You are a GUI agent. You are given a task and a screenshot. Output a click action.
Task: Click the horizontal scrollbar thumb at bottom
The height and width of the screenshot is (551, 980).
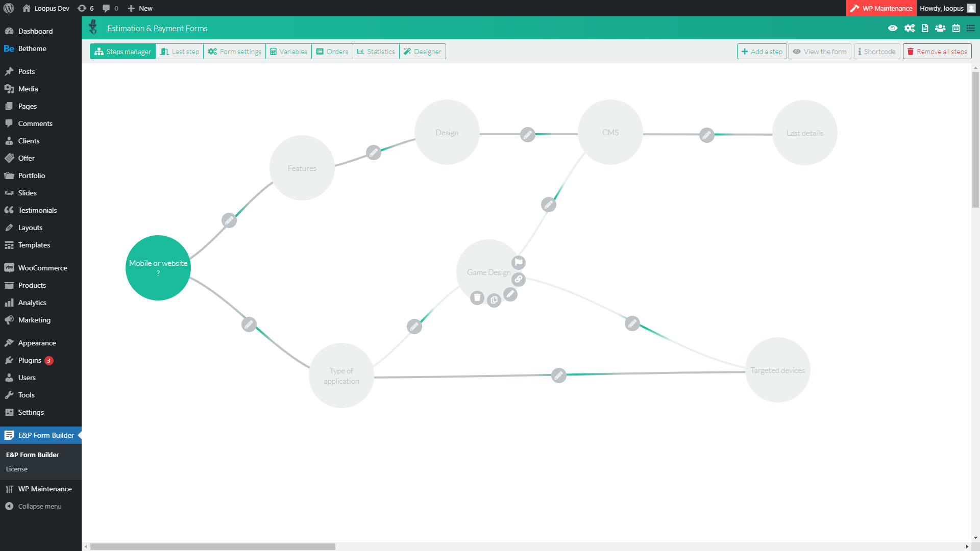[212, 546]
